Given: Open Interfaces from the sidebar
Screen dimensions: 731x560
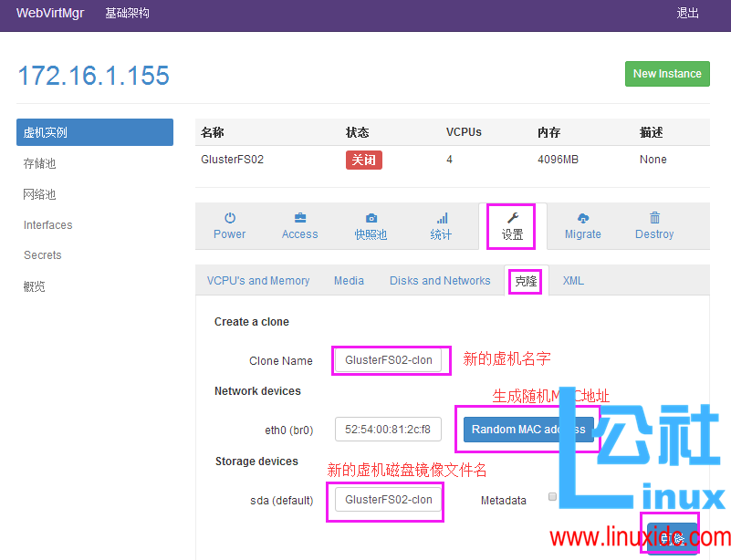Looking at the screenshot, I should coord(47,224).
